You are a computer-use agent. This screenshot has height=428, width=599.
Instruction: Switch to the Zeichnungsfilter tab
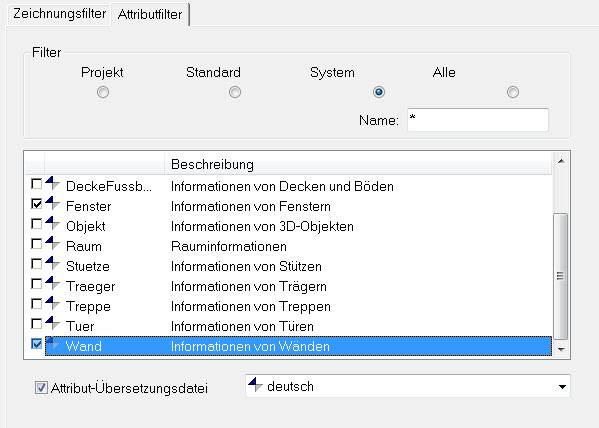[59, 14]
